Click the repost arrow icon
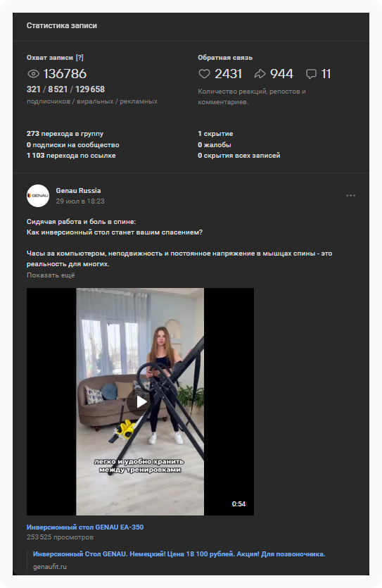The image size is (382, 588). (x=260, y=74)
